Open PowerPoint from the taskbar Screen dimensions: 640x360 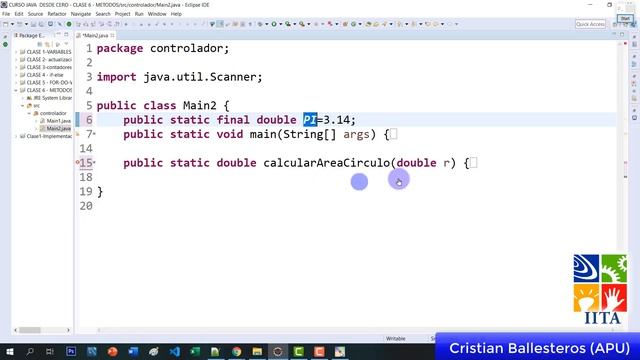[x=113, y=351]
